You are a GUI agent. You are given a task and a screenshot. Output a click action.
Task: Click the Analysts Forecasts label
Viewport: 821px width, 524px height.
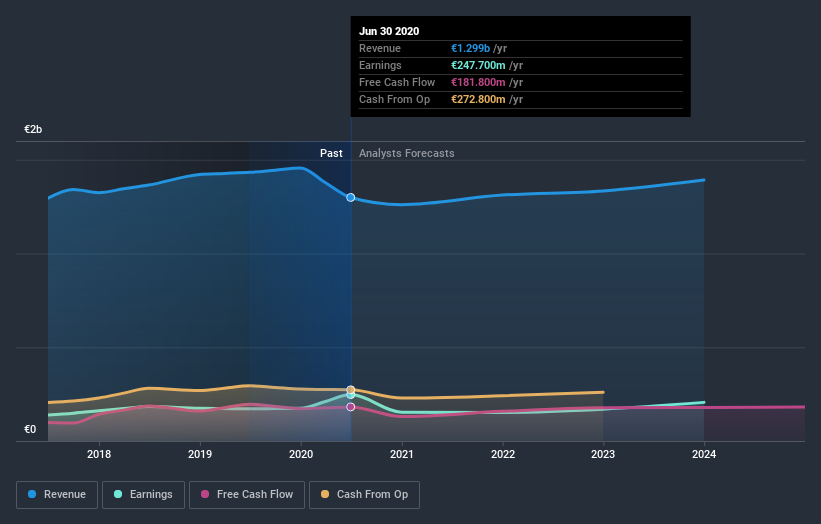click(x=407, y=153)
